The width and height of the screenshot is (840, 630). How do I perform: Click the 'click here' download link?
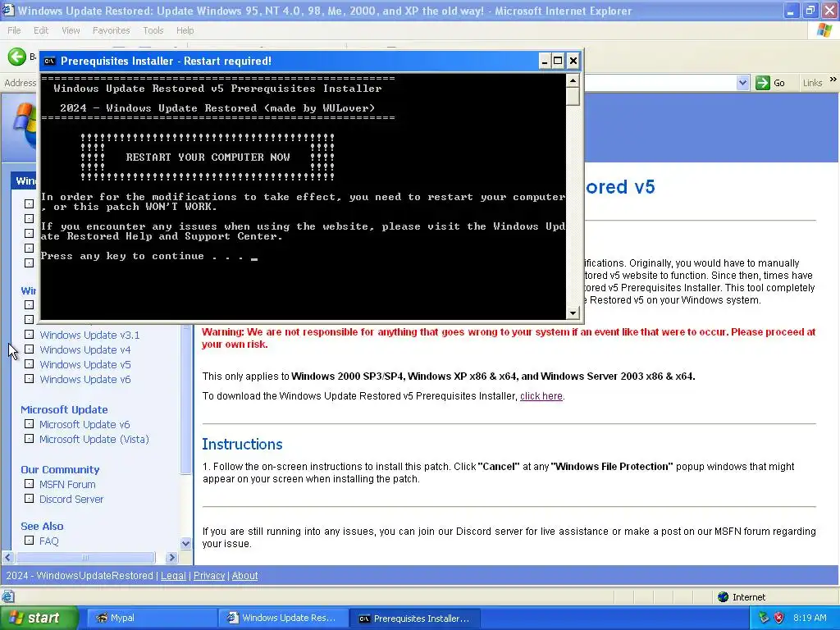(x=541, y=396)
